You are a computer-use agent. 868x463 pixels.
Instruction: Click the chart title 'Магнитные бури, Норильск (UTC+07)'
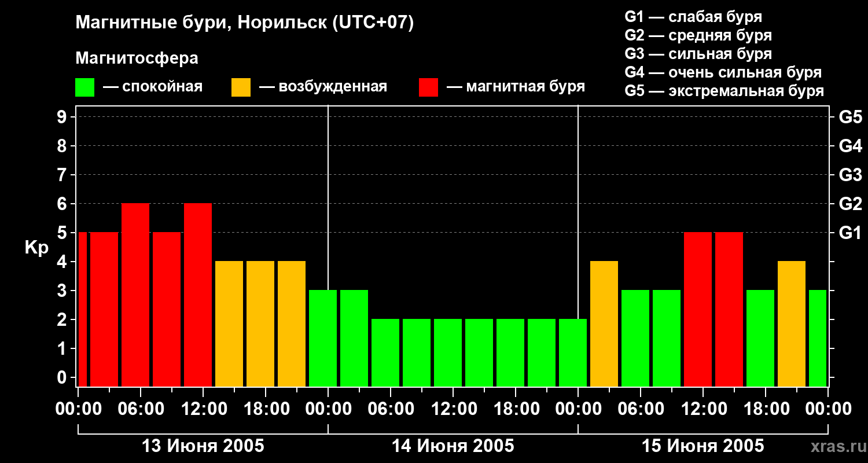tap(245, 24)
